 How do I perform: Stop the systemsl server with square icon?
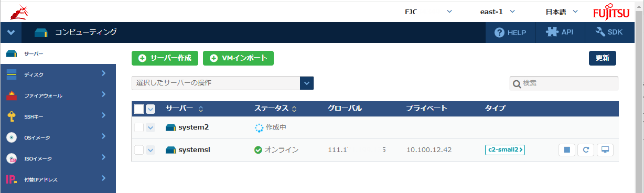click(566, 150)
